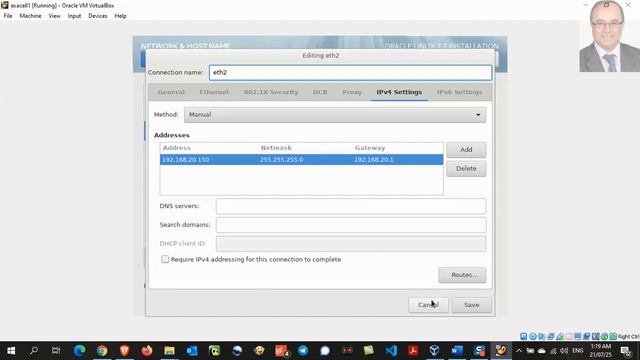Viewport: 640px width, 360px height.
Task: Open the green sticky notes taskbar icon
Action: (369, 351)
